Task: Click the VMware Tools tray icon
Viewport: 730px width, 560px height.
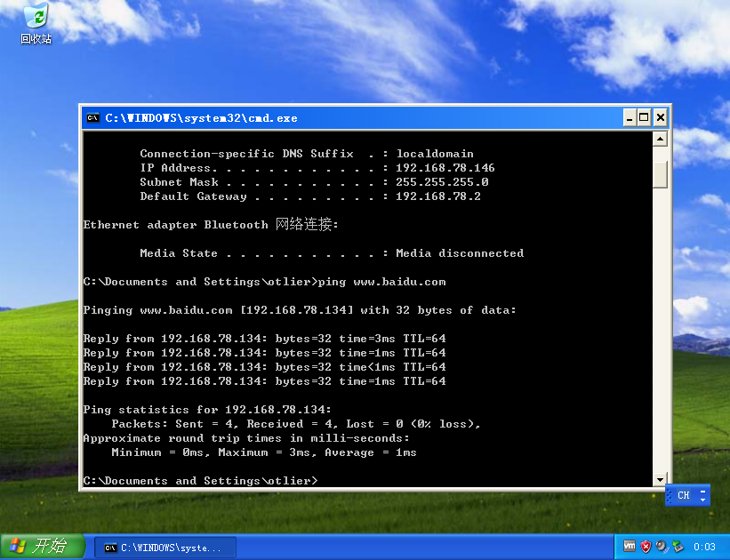Action: 630,546
